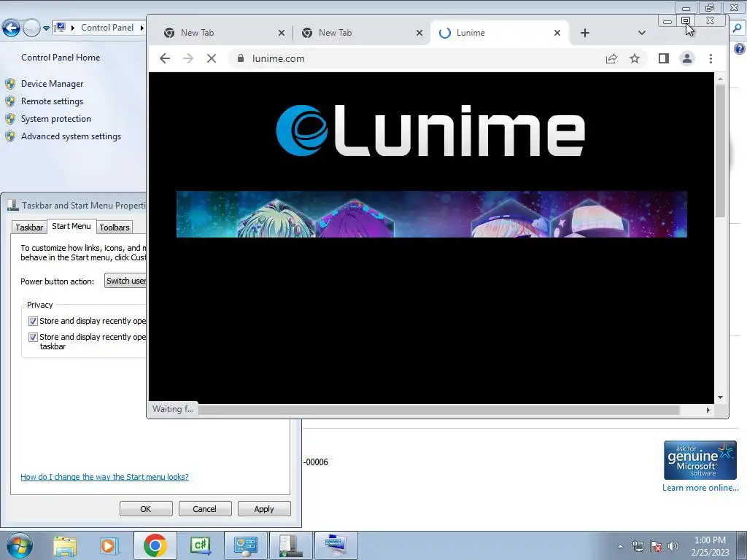Open How do I change Start menu looks link
747x560 pixels.
pyautogui.click(x=104, y=477)
